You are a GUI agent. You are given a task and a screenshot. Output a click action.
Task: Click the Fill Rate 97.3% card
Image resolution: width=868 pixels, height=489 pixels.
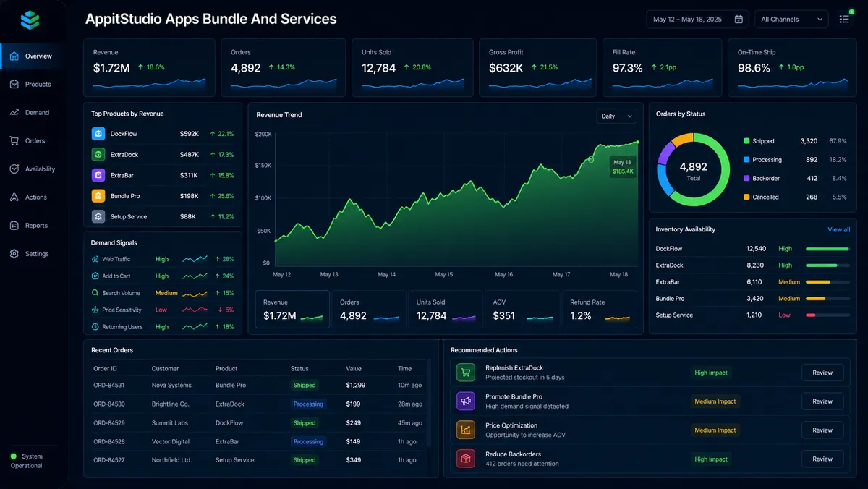click(x=663, y=67)
